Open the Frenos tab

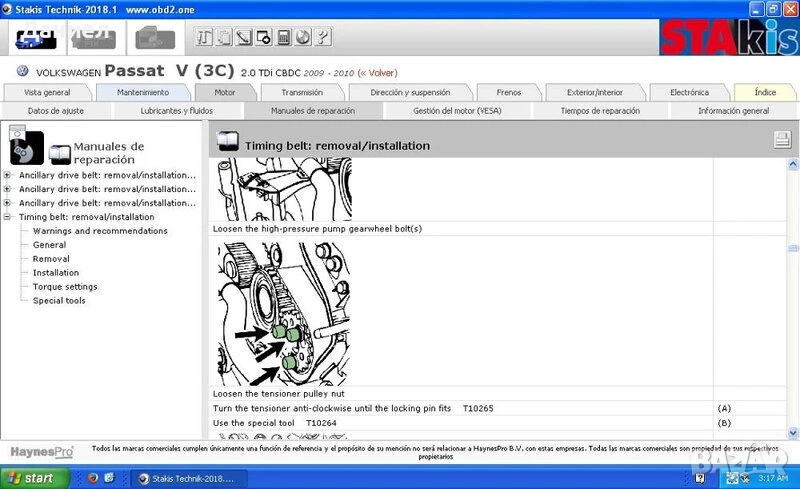tap(509, 92)
